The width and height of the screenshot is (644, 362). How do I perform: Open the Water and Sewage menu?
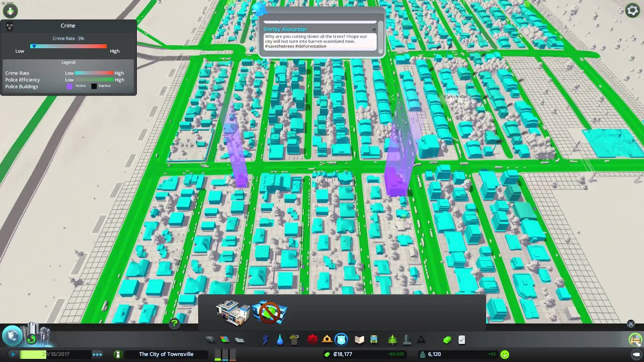click(280, 340)
